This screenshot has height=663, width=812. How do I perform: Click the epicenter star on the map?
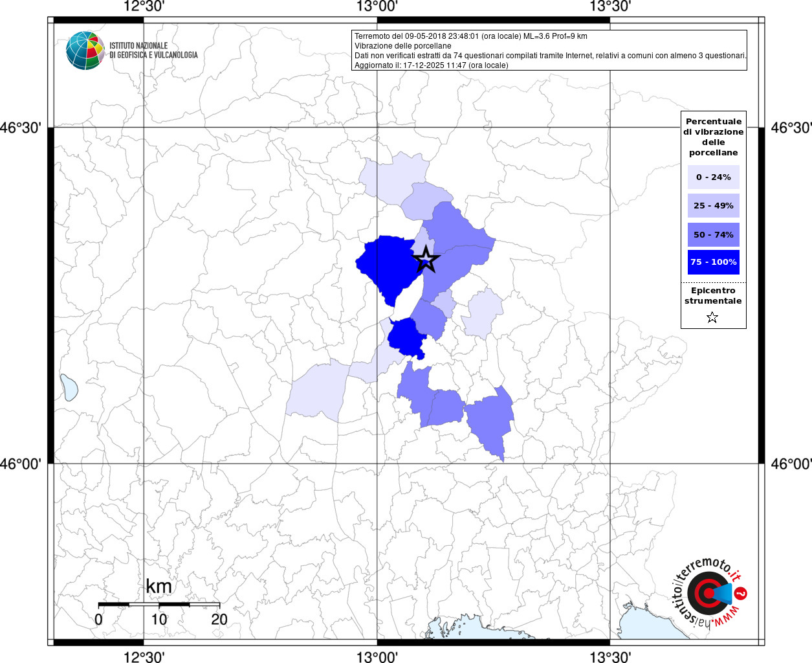click(x=426, y=259)
